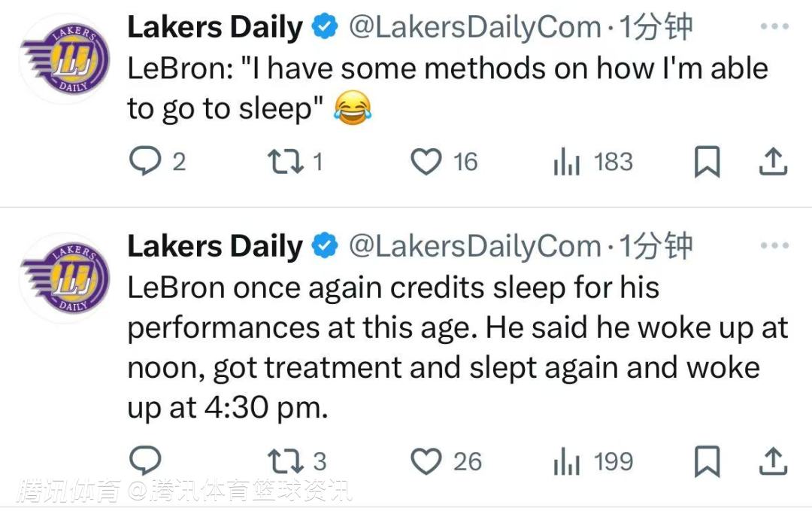Viewport: 812px width, 517px height.
Task: Reply to the LeBron sleep methods tweet
Action: [143, 162]
